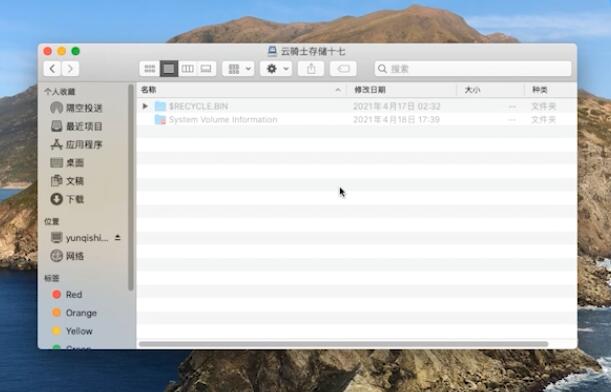Open the group-by arrangement dropdown
Image resolution: width=611 pixels, height=392 pixels.
coord(238,69)
